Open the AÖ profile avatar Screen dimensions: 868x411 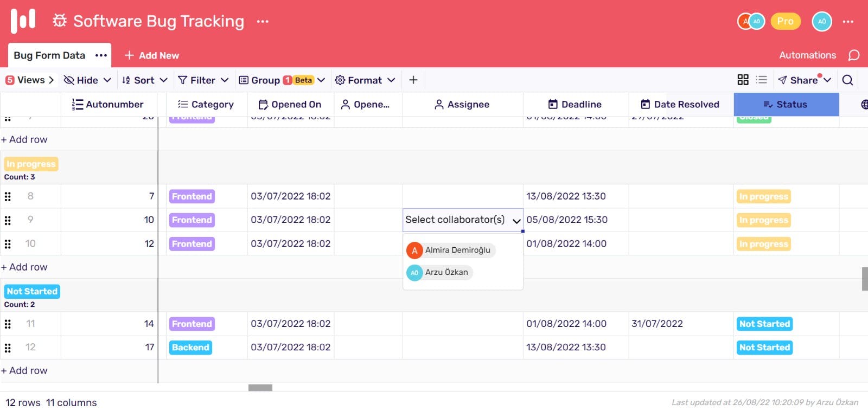[821, 22]
